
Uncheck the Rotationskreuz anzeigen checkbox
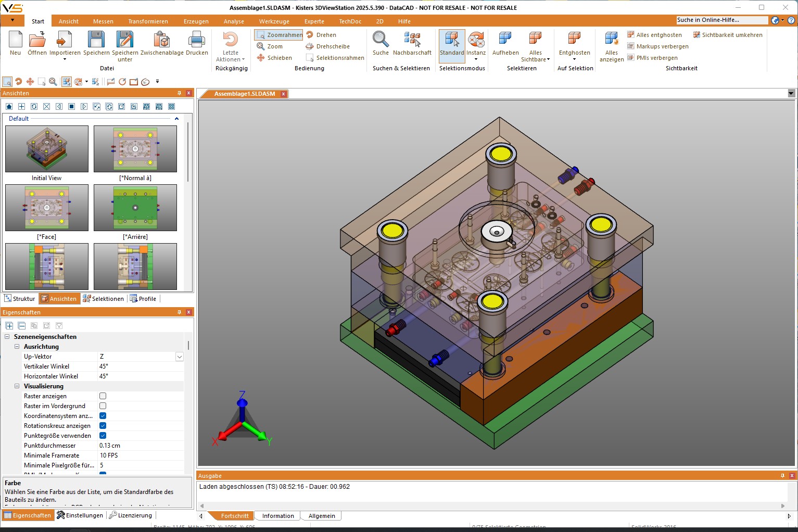(103, 426)
